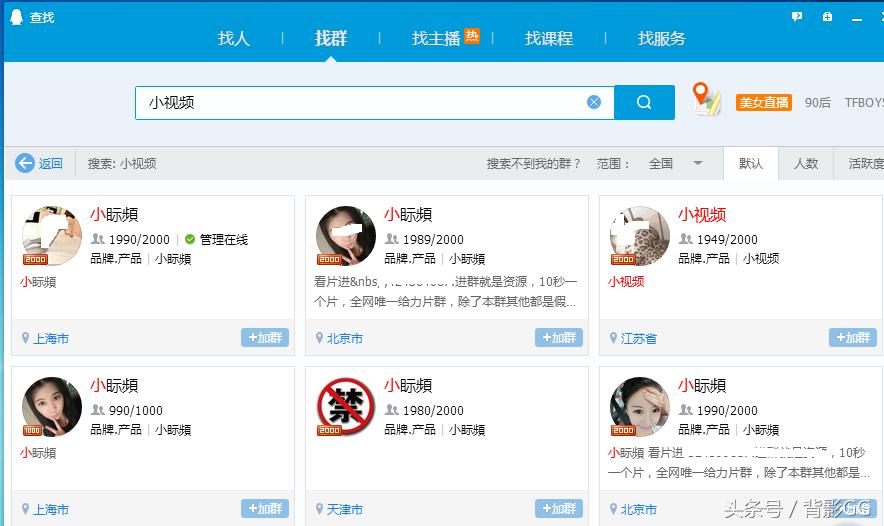Open the title of the 990/1000 group
884x526 pixels.
[x=114, y=386]
